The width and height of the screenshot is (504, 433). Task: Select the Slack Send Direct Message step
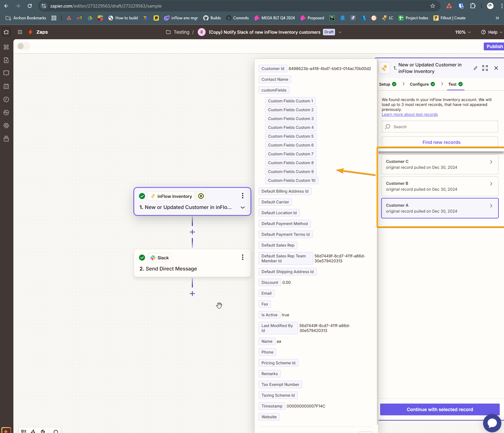(192, 263)
